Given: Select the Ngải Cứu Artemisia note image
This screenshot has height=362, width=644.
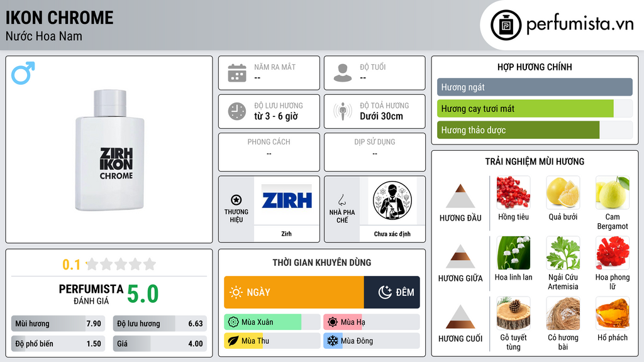Looking at the screenshot, I should pyautogui.click(x=563, y=253).
